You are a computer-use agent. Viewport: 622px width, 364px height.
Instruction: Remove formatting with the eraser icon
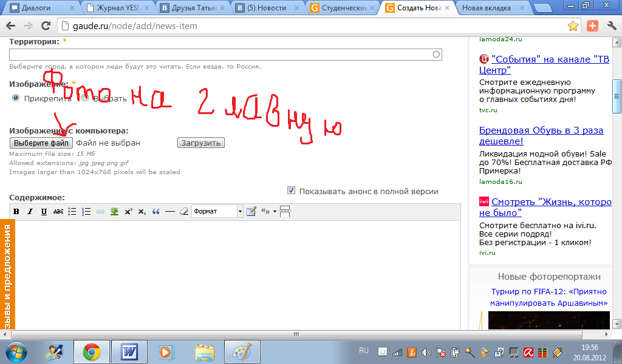tap(183, 212)
